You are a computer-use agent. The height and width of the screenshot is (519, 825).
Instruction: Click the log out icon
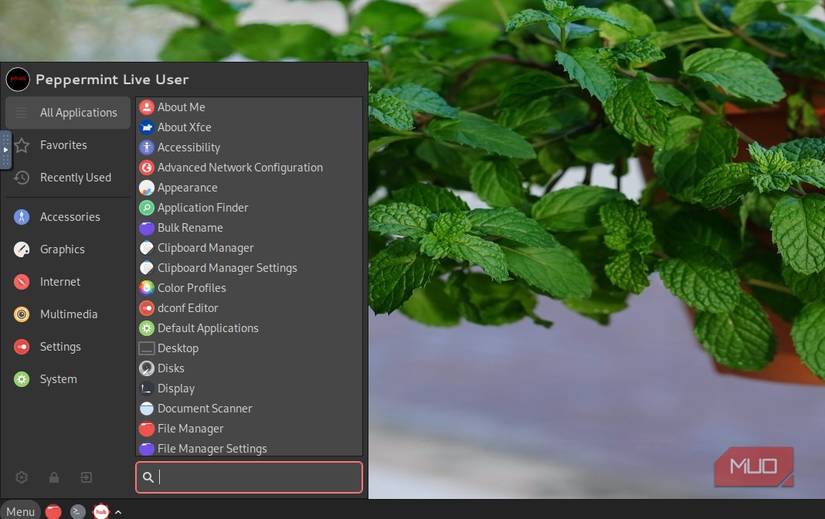point(86,478)
